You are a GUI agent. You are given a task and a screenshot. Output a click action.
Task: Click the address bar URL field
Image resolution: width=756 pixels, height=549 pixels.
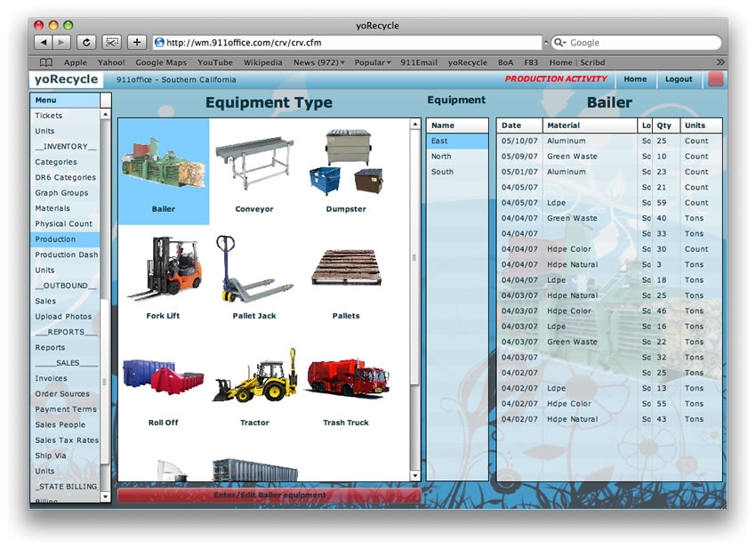[347, 43]
